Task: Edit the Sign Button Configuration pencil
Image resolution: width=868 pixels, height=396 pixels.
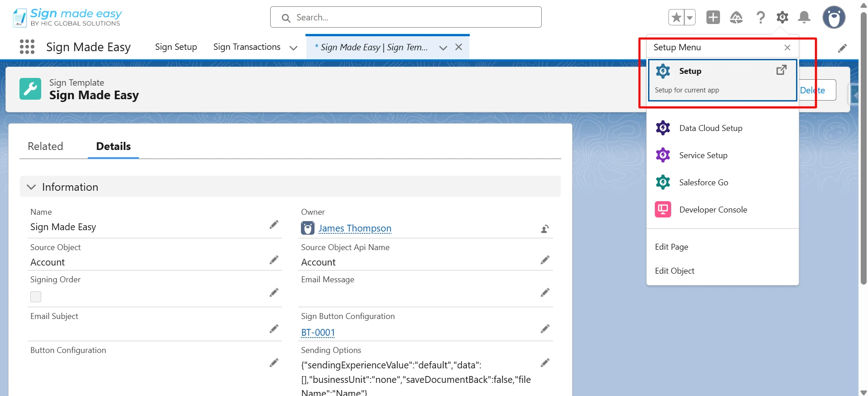Action: point(545,329)
